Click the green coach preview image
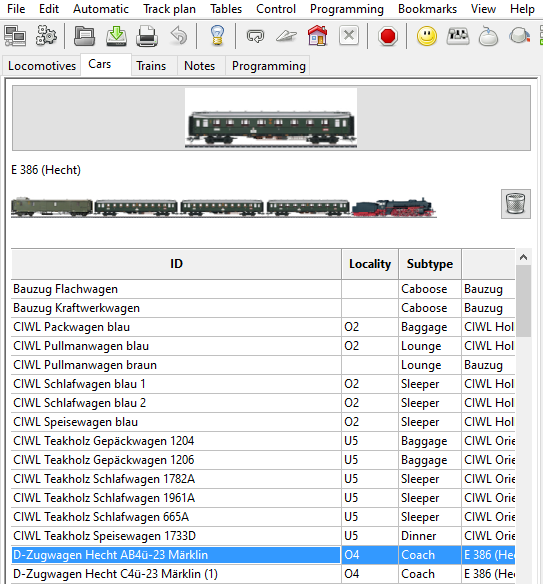 (x=271, y=118)
